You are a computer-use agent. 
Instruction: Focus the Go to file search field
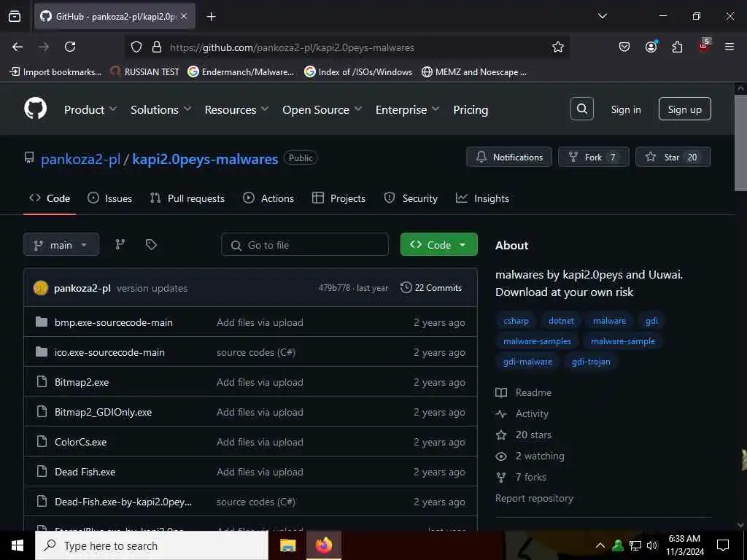(305, 245)
